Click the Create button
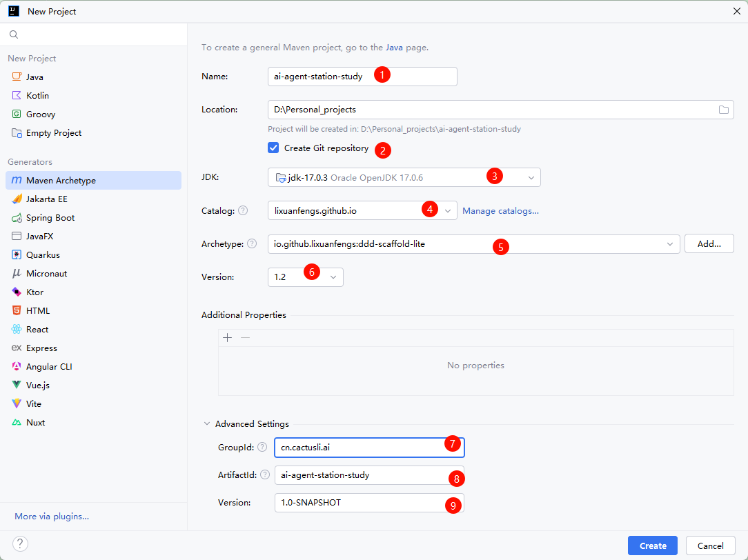Viewport: 748px width, 560px height. pos(652,546)
